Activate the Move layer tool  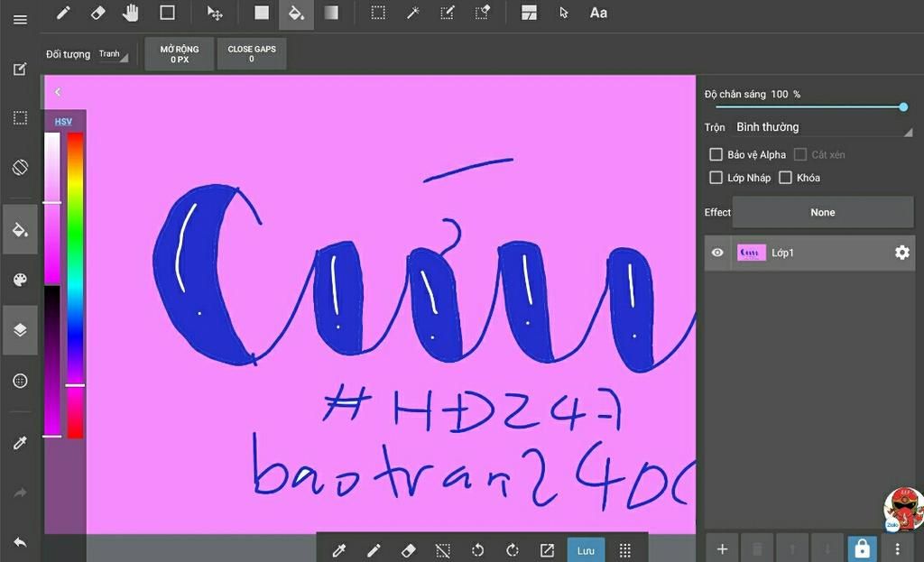(215, 13)
